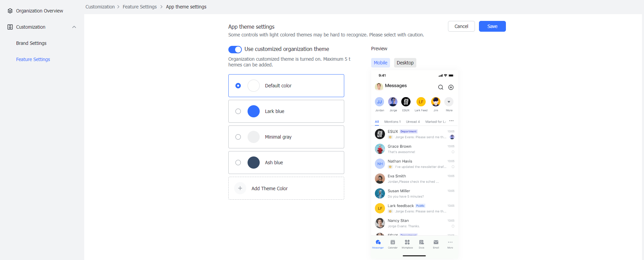Open the filter tabs overflow dots

(451, 121)
